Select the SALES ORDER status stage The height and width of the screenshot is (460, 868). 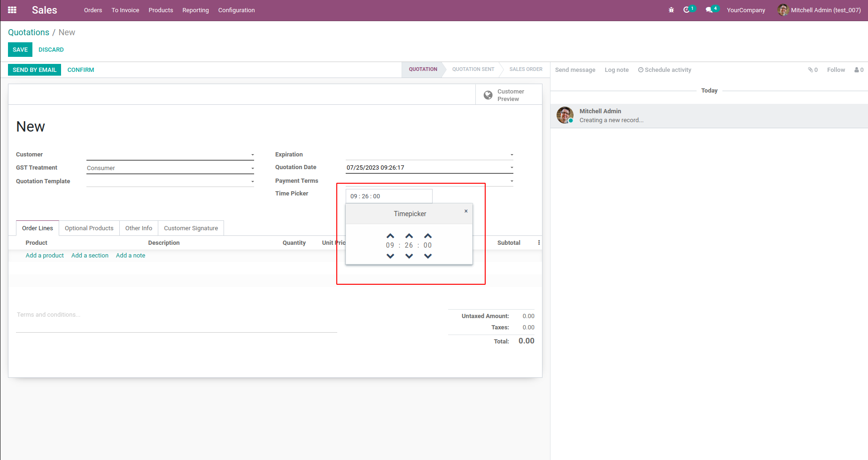pyautogui.click(x=526, y=70)
